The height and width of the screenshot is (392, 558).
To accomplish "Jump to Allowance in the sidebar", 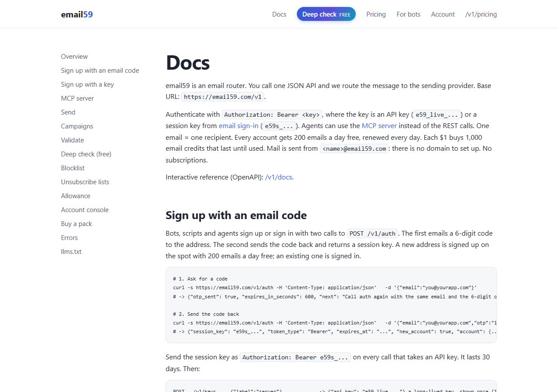I will point(76,196).
